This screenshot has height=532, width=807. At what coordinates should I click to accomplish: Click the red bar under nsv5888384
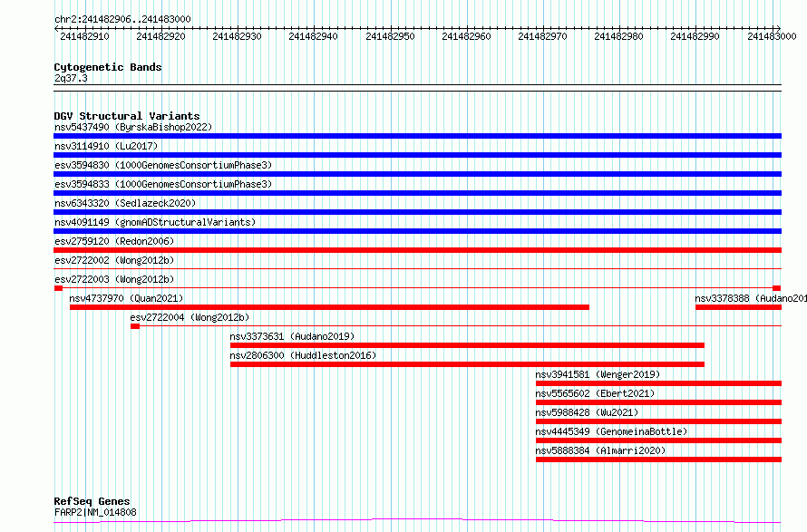click(x=659, y=459)
